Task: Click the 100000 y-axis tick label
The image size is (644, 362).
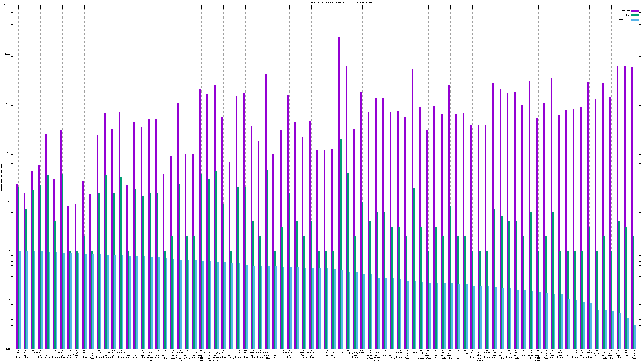Action: 7,5
